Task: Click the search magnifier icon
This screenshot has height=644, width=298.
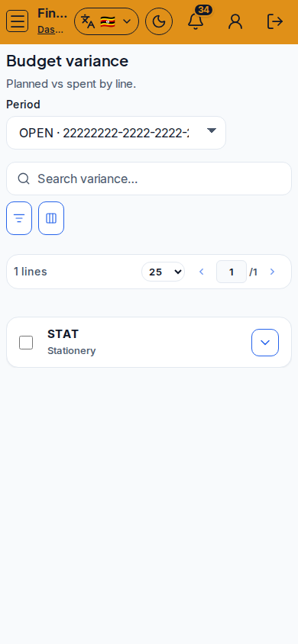Action: pyautogui.click(x=24, y=179)
